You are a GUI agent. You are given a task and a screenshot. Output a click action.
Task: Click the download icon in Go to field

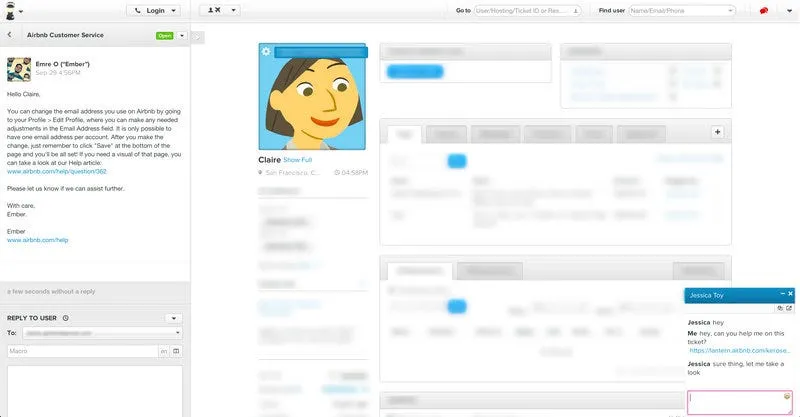[576, 11]
